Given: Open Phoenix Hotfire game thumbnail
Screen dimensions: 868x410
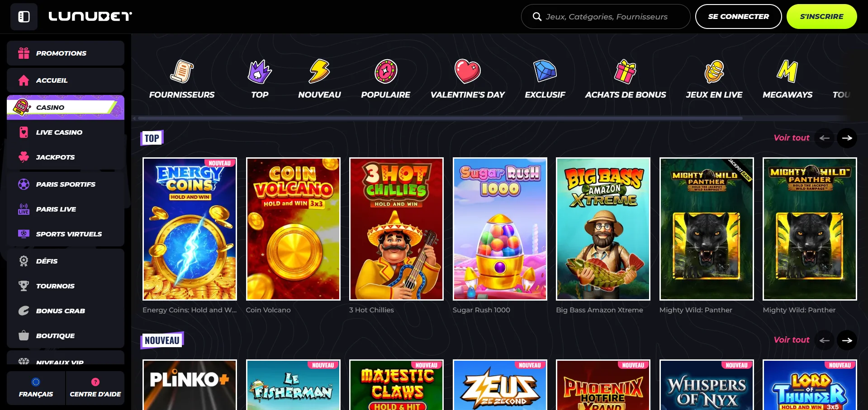Looking at the screenshot, I should point(603,385).
